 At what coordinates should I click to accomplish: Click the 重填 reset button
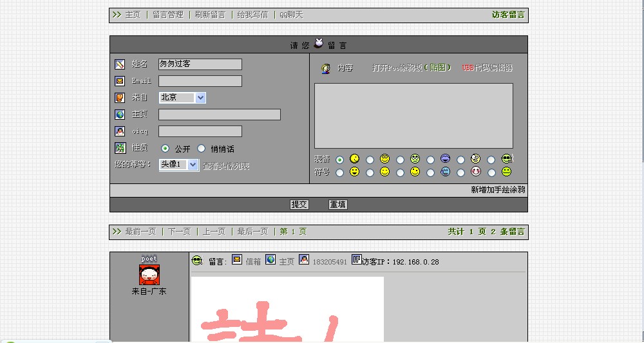click(338, 205)
